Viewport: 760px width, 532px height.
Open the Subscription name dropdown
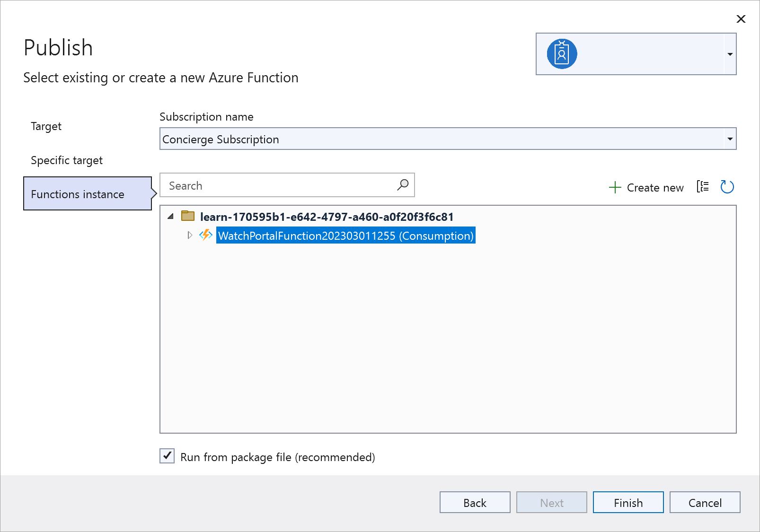tap(448, 139)
